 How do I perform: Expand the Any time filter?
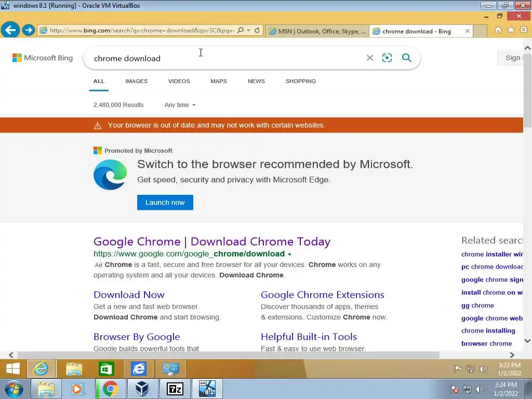180,105
